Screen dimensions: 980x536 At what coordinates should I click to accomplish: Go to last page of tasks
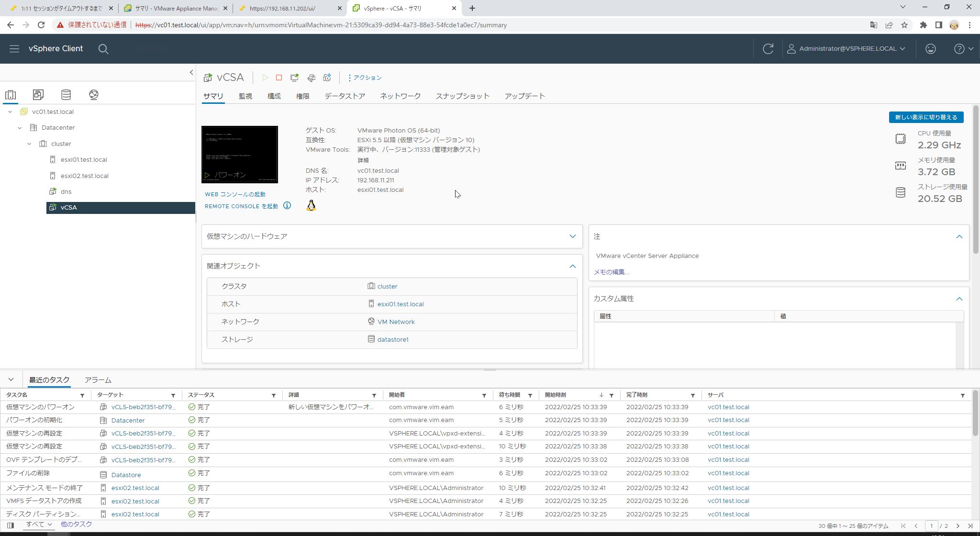[970, 526]
